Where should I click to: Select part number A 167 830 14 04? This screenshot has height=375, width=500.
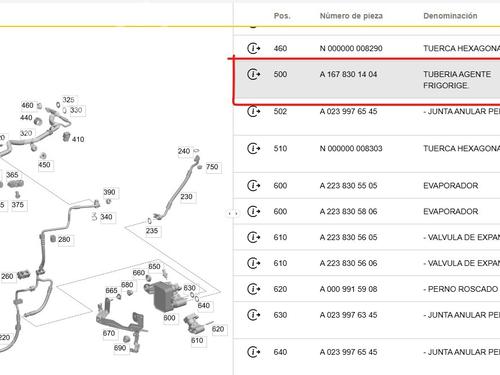click(348, 74)
